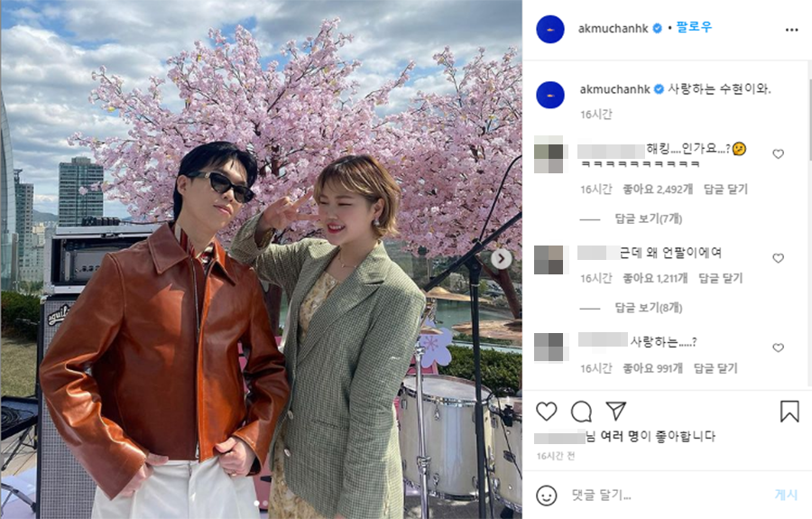Click the '댓글 달기...' comment field
The width and height of the screenshot is (812, 519).
pos(668,496)
